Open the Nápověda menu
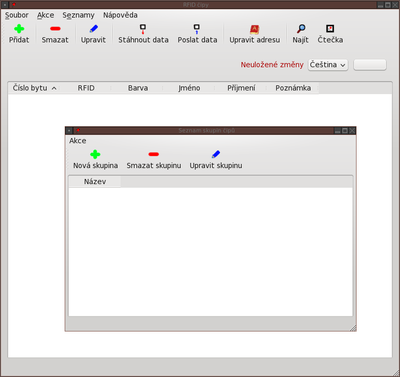The image size is (400, 377). coord(120,15)
